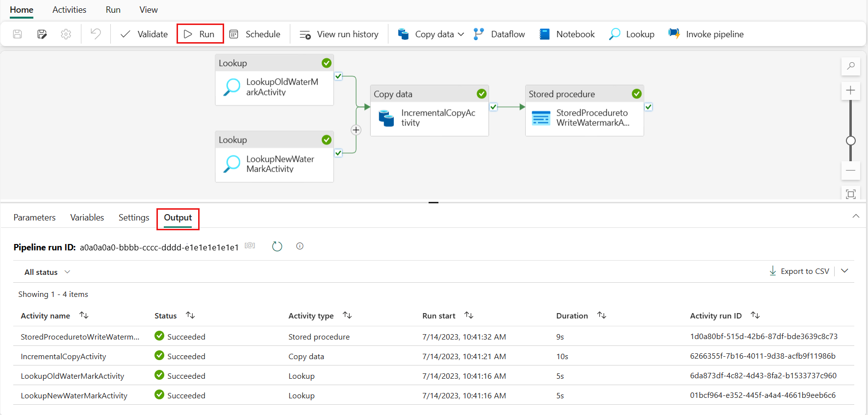Viewport: 868px width, 415px height.
Task: Click the Copy data icon
Action: 404,34
